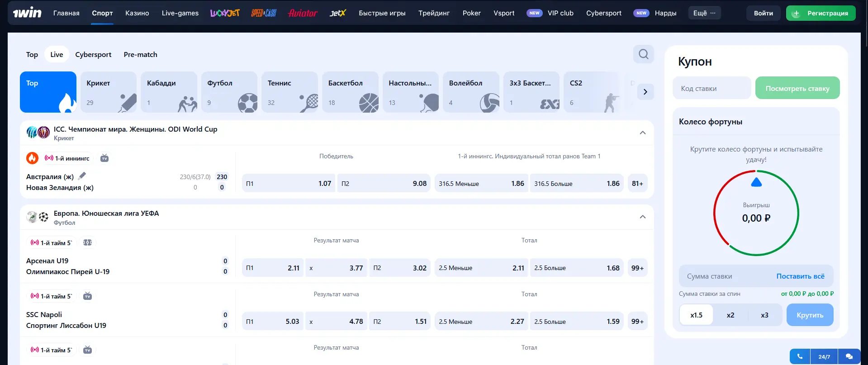The height and width of the screenshot is (365, 868).
Task: Filter by the Теннис sport tile
Action: [x=289, y=92]
